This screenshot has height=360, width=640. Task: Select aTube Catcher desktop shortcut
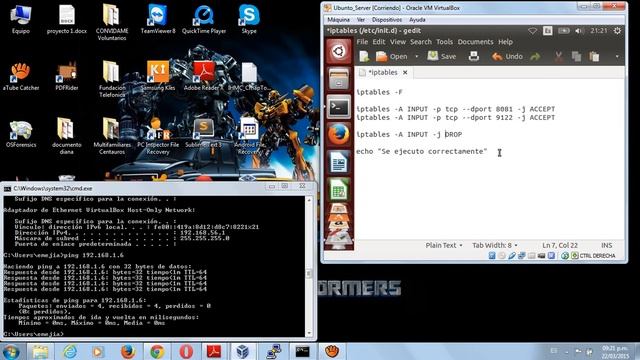[21, 76]
